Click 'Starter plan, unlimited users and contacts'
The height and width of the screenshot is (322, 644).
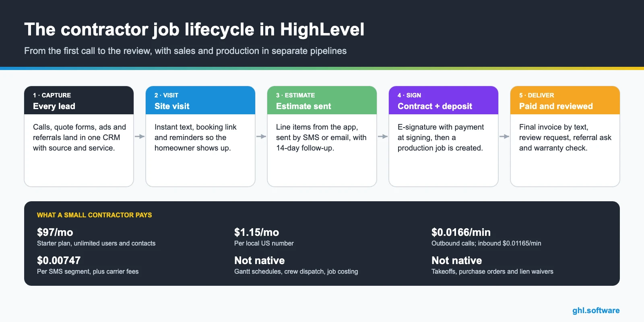96,244
